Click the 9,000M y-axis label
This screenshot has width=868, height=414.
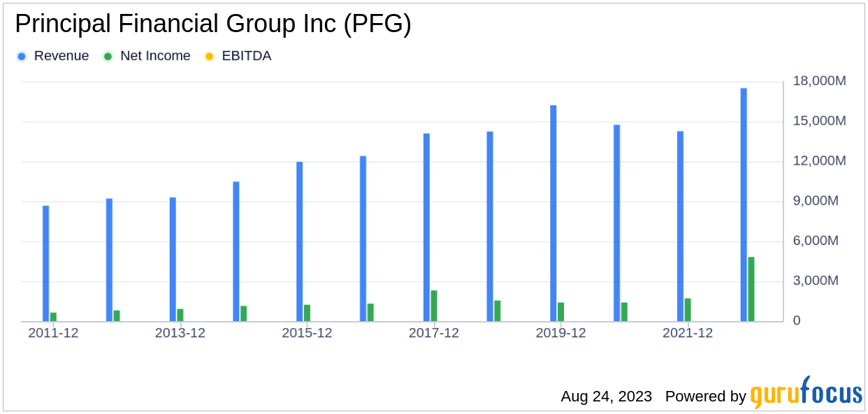819,201
